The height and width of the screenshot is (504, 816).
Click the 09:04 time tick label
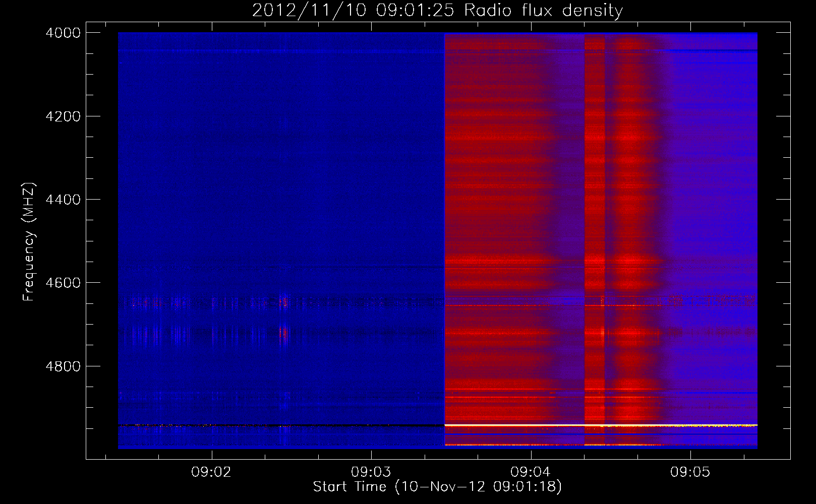coord(531,472)
